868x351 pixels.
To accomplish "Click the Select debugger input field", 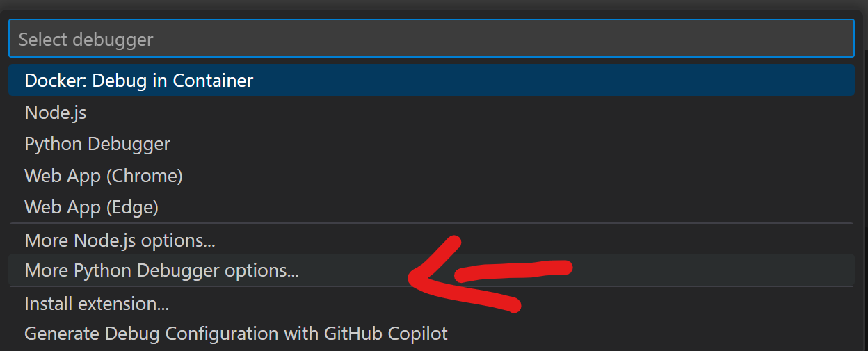I will pos(431,39).
